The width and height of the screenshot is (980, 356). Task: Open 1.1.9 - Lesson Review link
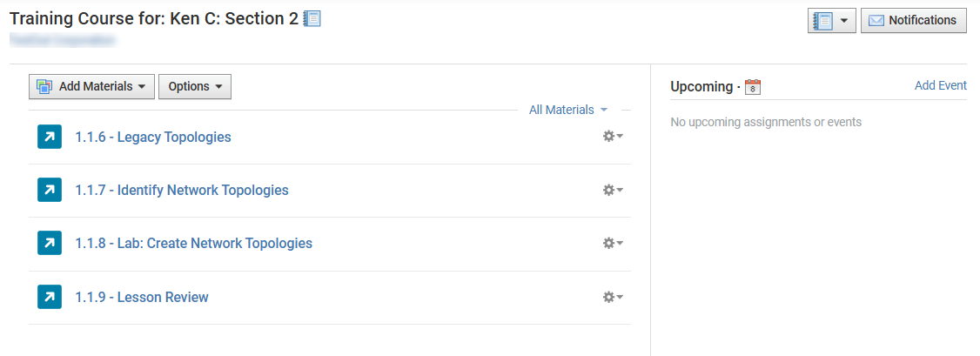[x=142, y=298]
